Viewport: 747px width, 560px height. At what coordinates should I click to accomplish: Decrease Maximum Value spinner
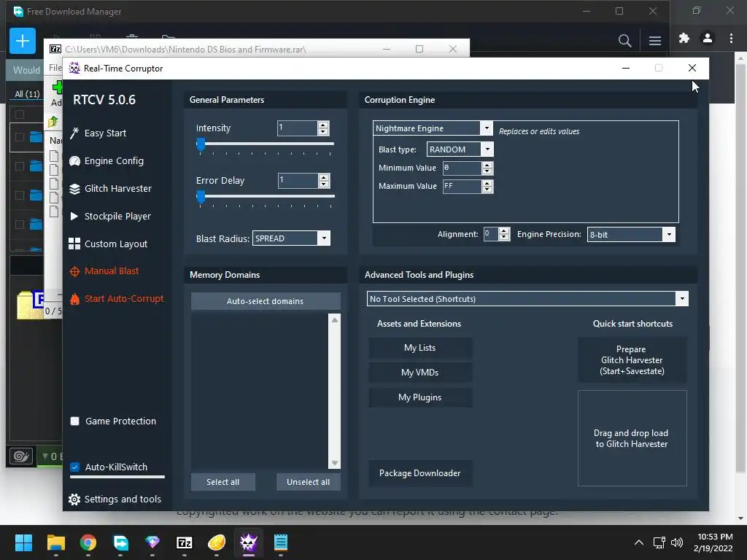coord(487,190)
